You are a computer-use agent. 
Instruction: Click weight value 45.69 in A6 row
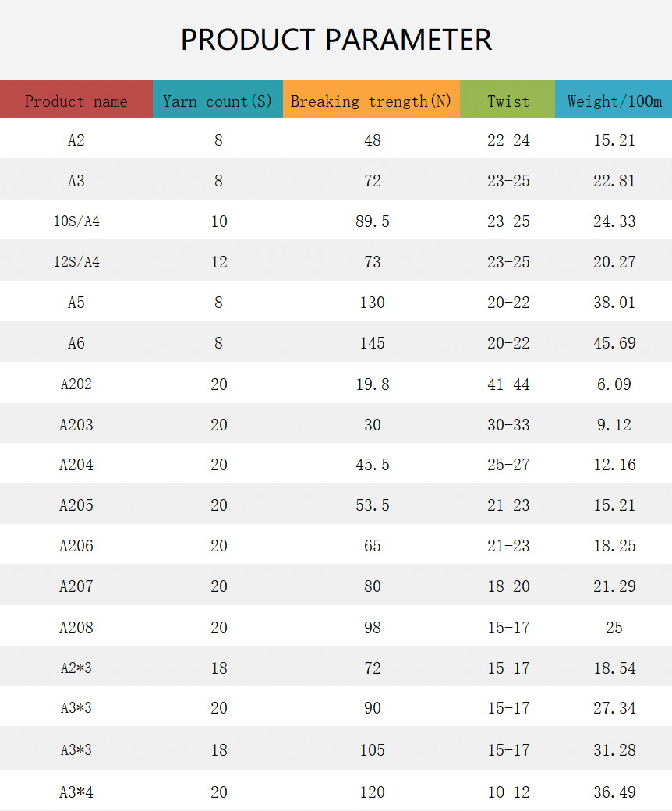[614, 343]
